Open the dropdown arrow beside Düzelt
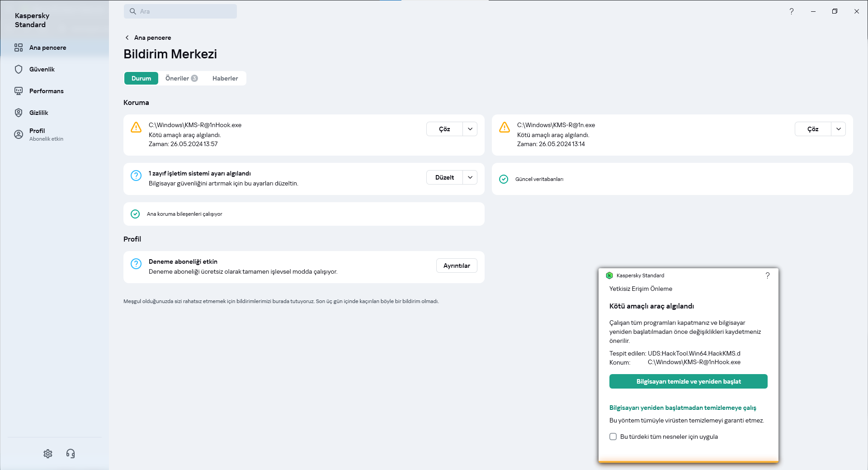This screenshot has height=470, width=868. tap(470, 177)
